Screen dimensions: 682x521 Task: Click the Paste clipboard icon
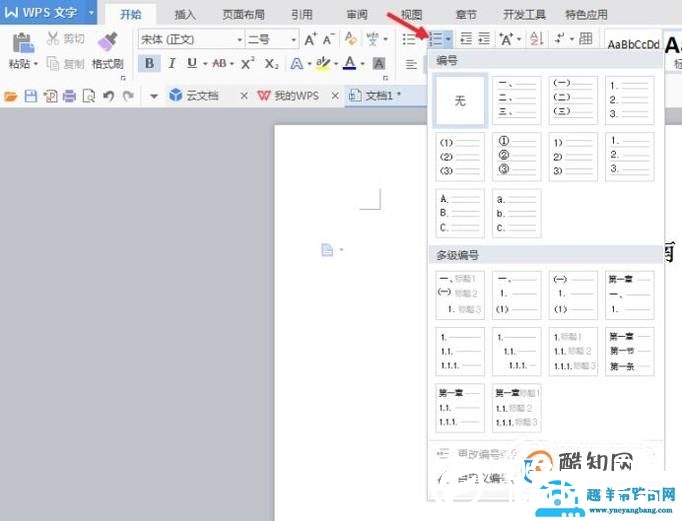(23, 43)
